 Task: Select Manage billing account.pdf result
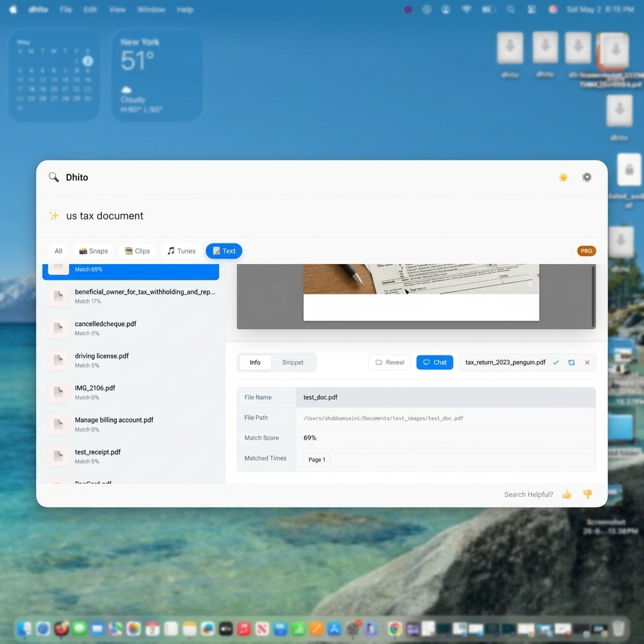tap(131, 424)
